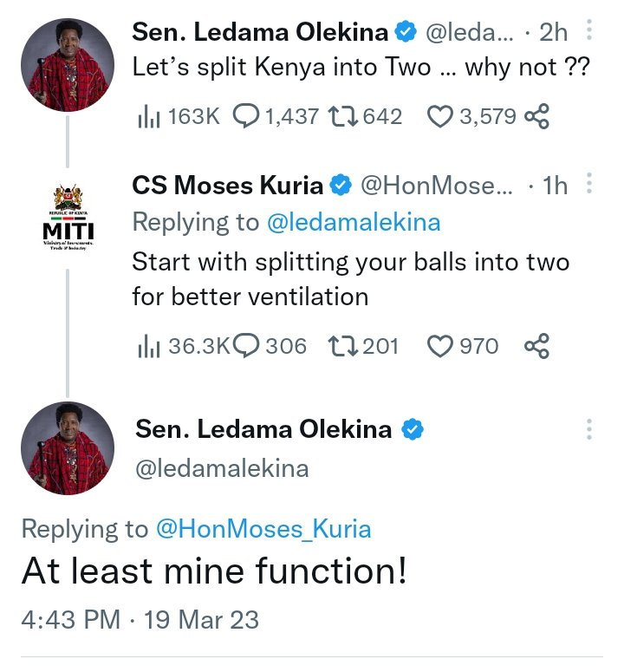Follow the @ledamalekina mention link
624x672 pixels.
pos(353,223)
